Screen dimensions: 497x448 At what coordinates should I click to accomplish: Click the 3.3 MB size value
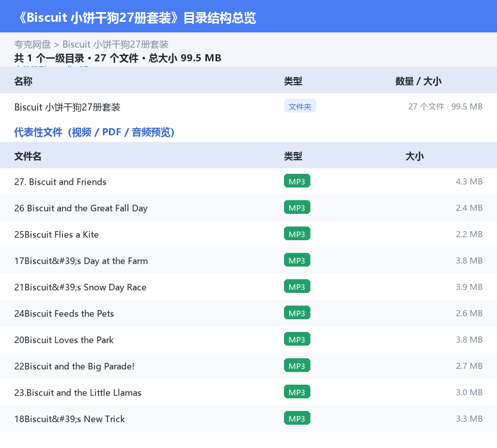pos(469,419)
